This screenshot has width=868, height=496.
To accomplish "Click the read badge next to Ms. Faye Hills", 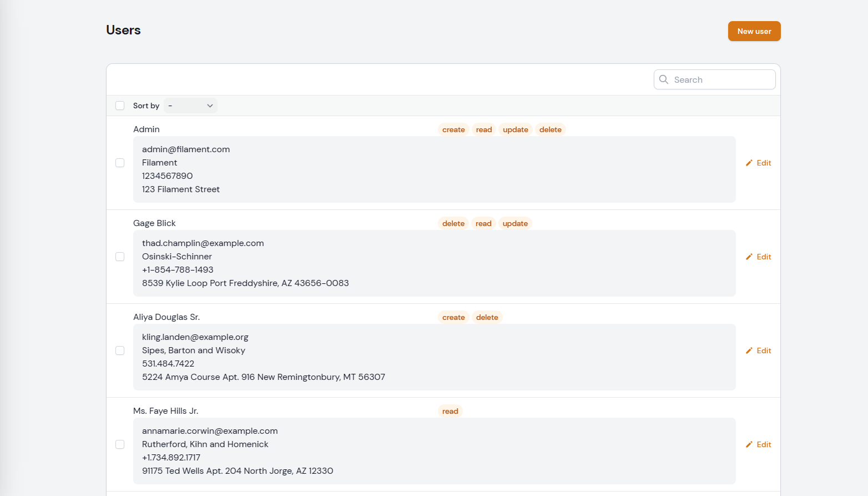I will pyautogui.click(x=450, y=411).
